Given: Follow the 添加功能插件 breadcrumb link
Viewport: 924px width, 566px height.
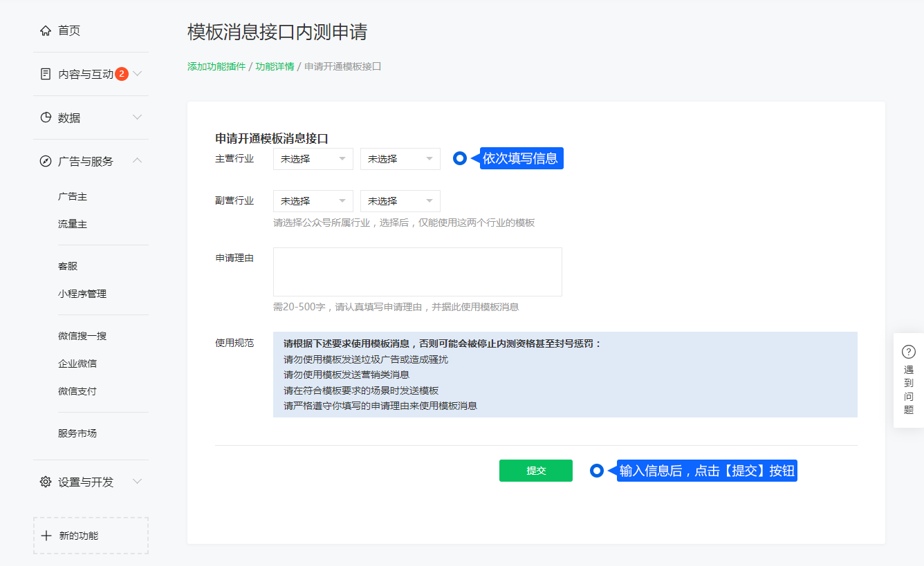Looking at the screenshot, I should (x=216, y=66).
